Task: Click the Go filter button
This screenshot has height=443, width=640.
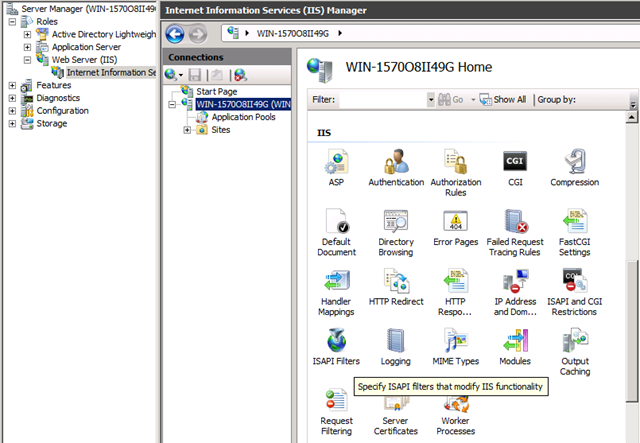Action: pos(451,99)
